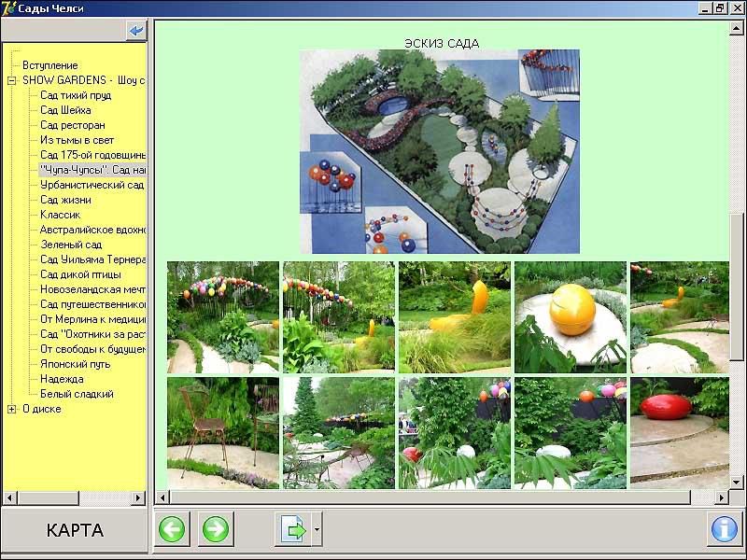Click the export page icon in bottom toolbar
The width and height of the screenshot is (747, 560).
click(x=292, y=529)
